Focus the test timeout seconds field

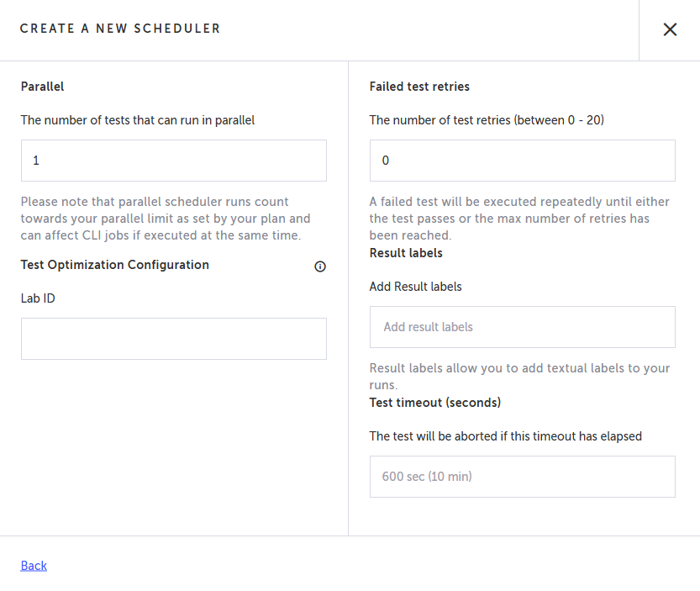pos(522,477)
